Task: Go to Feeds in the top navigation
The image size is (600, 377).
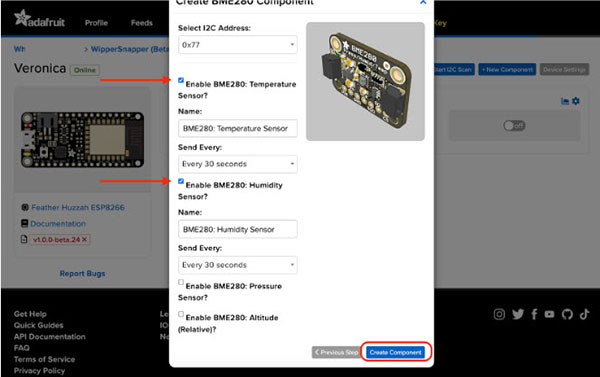Action: point(142,23)
